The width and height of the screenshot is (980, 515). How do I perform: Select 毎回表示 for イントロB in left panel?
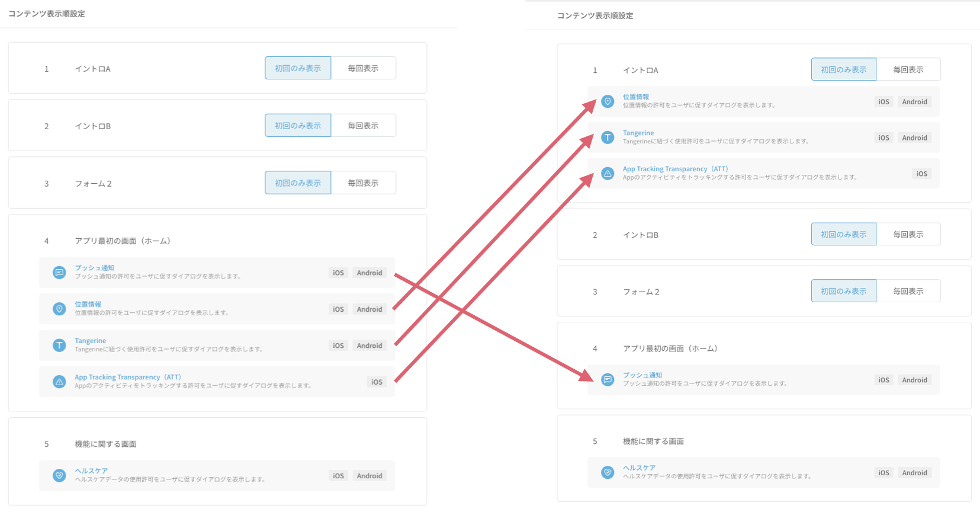tap(363, 126)
